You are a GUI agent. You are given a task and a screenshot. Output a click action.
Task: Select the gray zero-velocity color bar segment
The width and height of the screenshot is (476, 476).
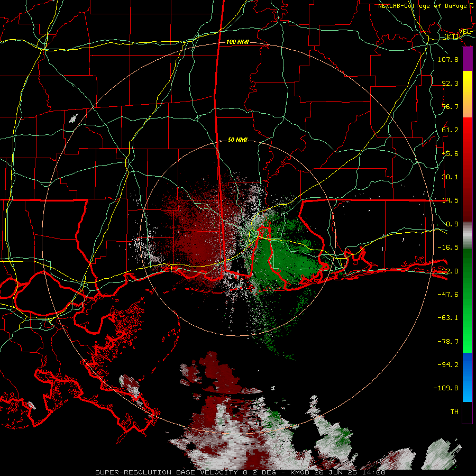[467, 235]
